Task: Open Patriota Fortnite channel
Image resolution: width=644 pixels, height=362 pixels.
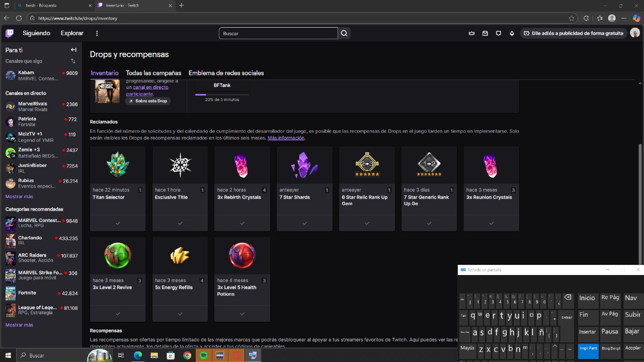Action: (x=41, y=122)
